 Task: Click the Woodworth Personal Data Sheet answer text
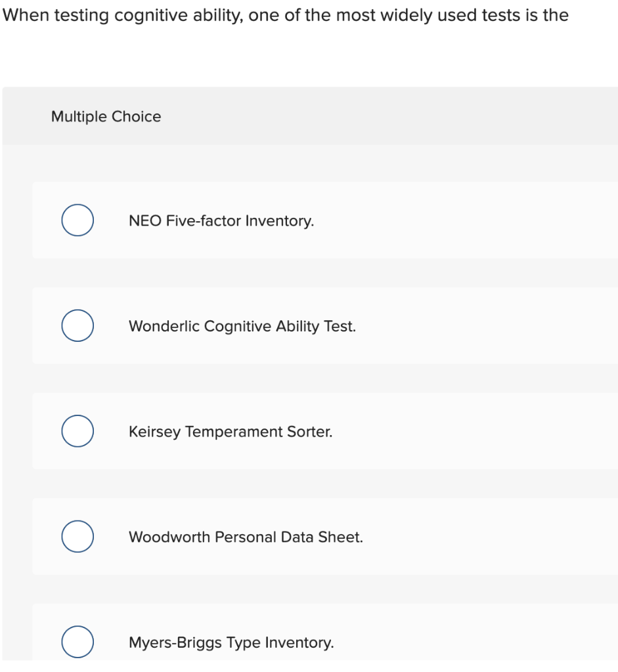245,537
